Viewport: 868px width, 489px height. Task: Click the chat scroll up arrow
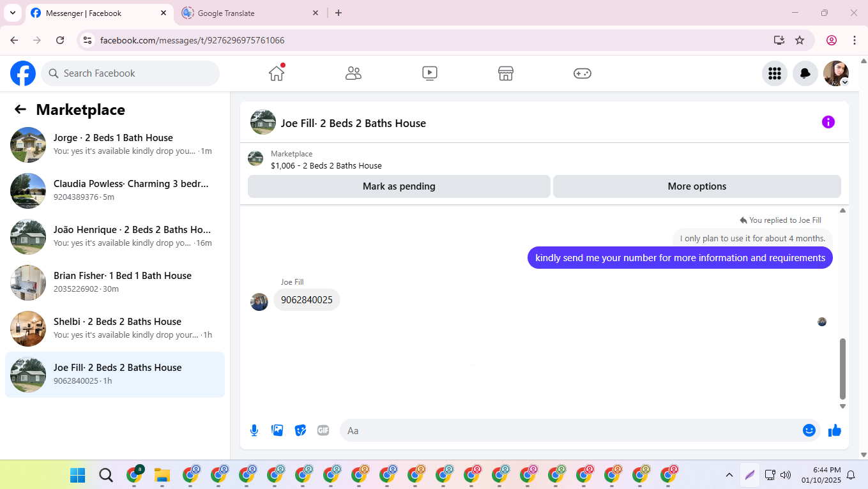[842, 211]
